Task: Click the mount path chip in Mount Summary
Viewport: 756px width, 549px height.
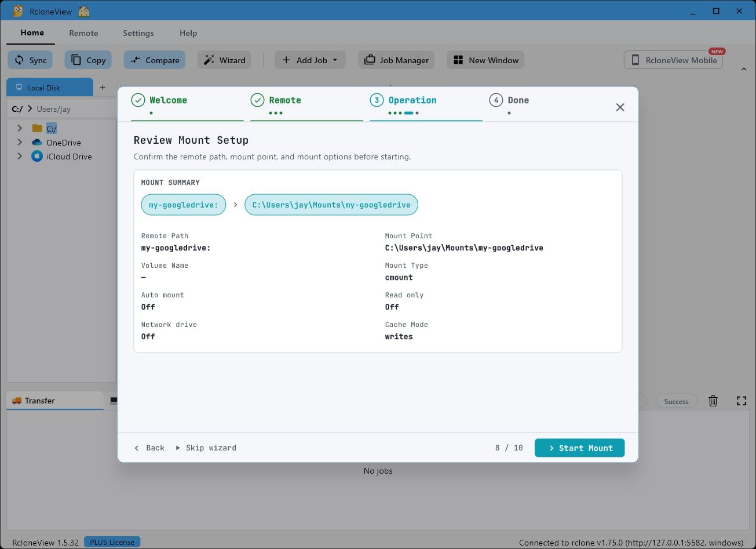Action: pos(331,205)
